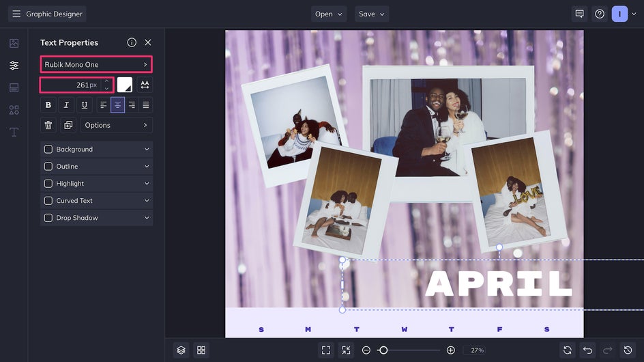Toggle bold formatting
This screenshot has height=362, width=644.
(48, 105)
